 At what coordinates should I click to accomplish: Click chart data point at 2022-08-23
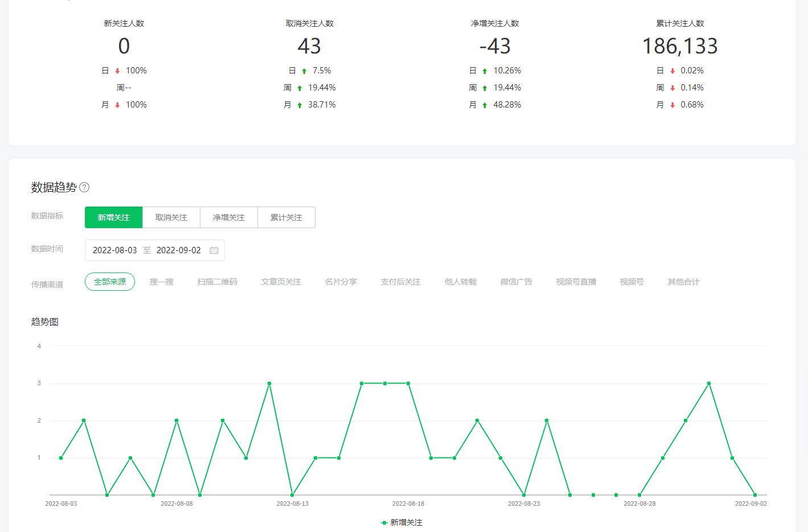(x=524, y=495)
